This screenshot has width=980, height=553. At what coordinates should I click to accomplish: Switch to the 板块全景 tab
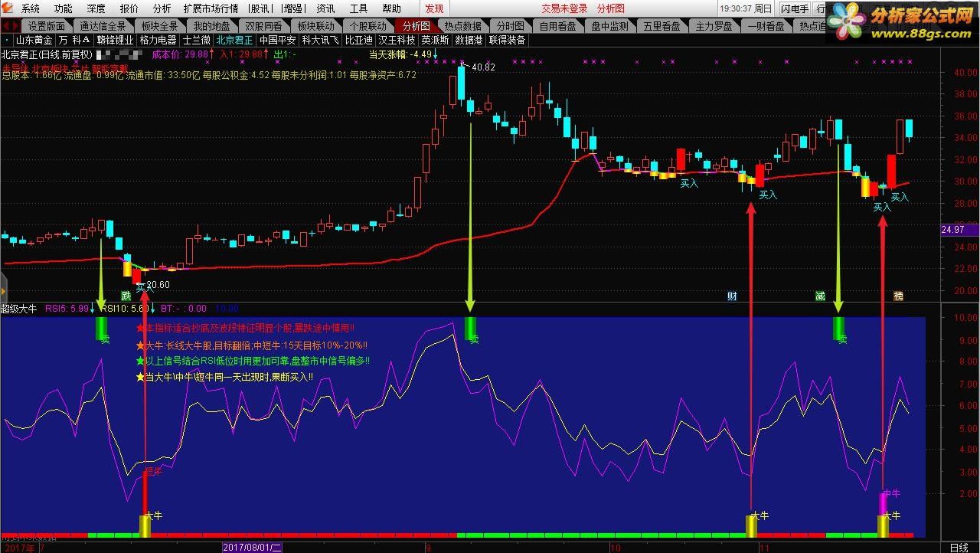(x=159, y=26)
